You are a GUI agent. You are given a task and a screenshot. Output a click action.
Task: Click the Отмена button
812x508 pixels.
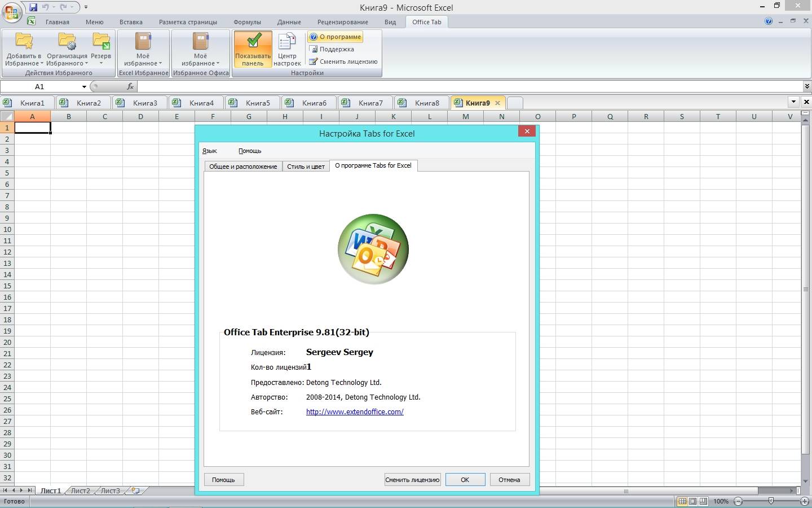click(x=509, y=480)
